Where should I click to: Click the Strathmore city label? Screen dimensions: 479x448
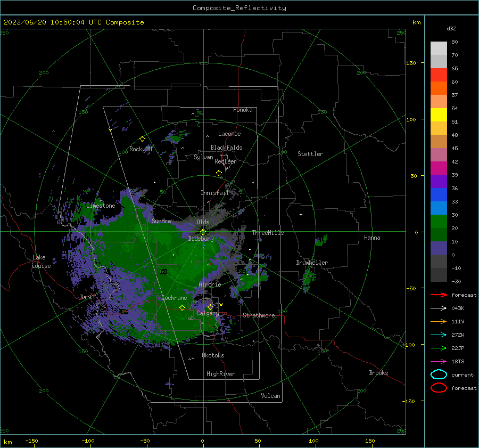click(259, 315)
